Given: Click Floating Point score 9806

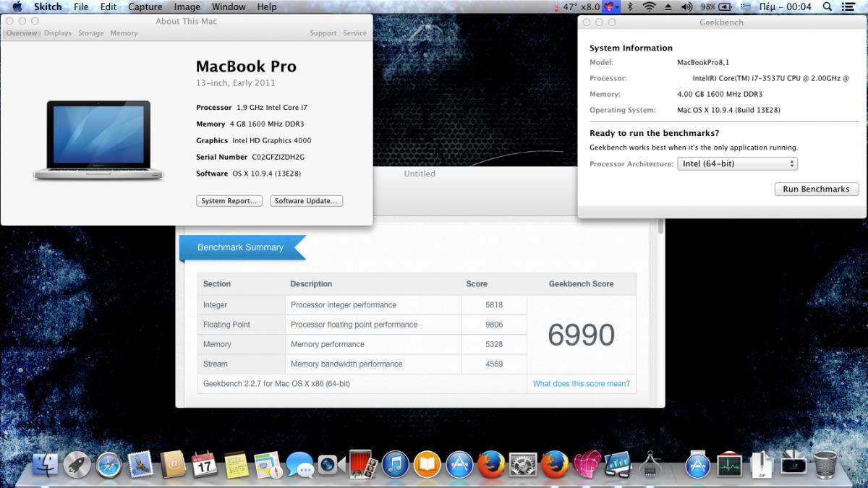Looking at the screenshot, I should (x=495, y=325).
